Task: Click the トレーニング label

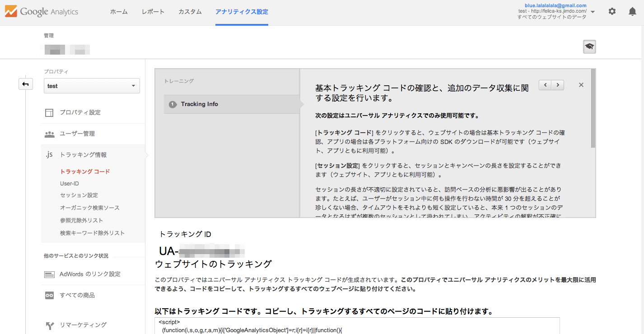Action: click(179, 81)
